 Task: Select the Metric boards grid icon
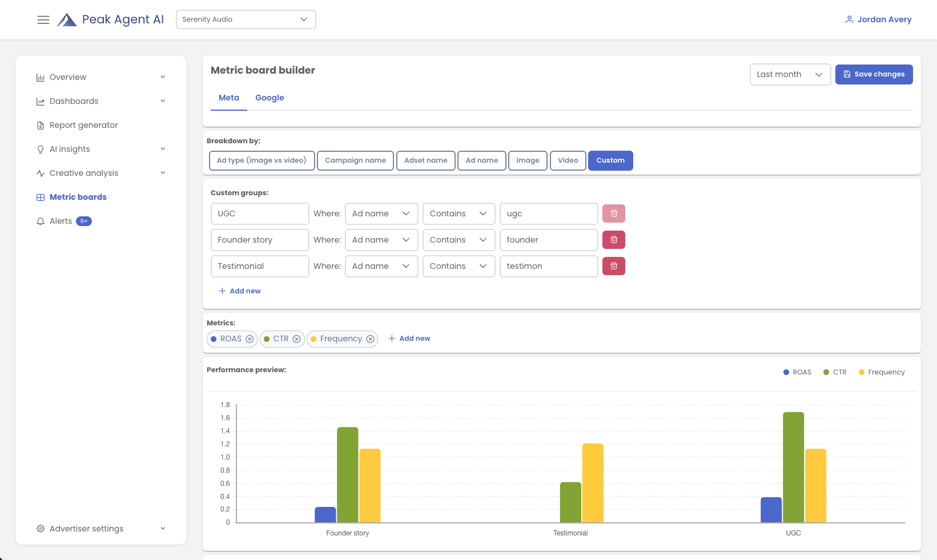coord(40,197)
